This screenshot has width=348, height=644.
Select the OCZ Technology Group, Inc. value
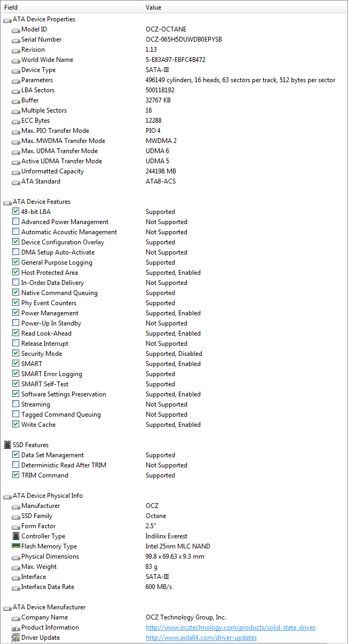click(x=186, y=617)
